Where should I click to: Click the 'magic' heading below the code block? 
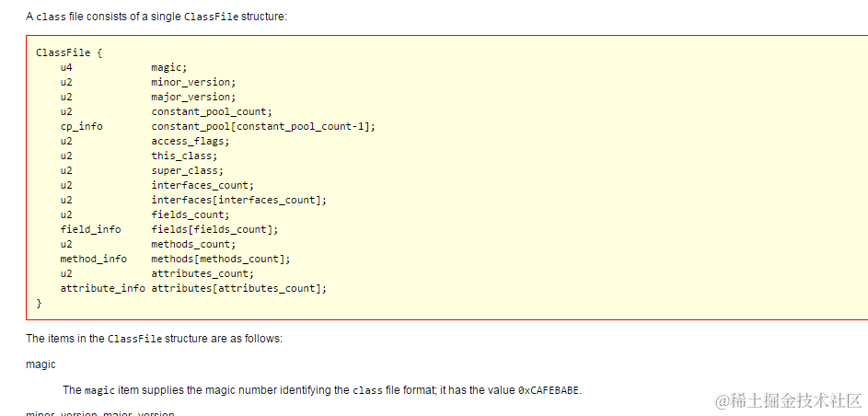(x=41, y=364)
